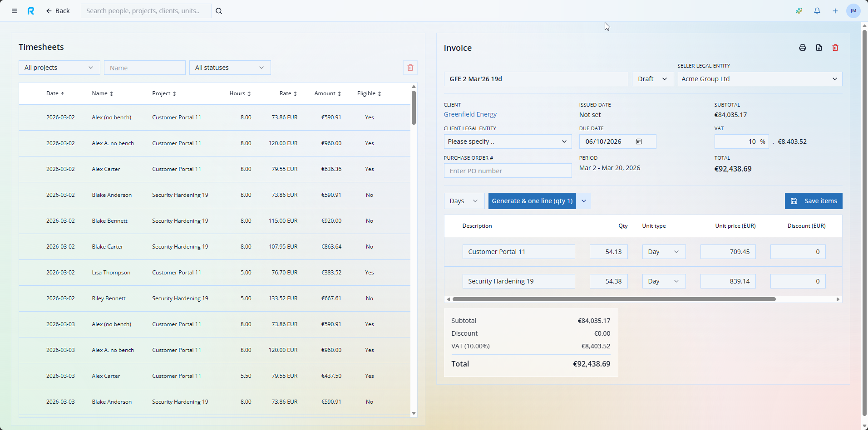Click the plus icon to add something new
The height and width of the screenshot is (430, 868).
(835, 10)
